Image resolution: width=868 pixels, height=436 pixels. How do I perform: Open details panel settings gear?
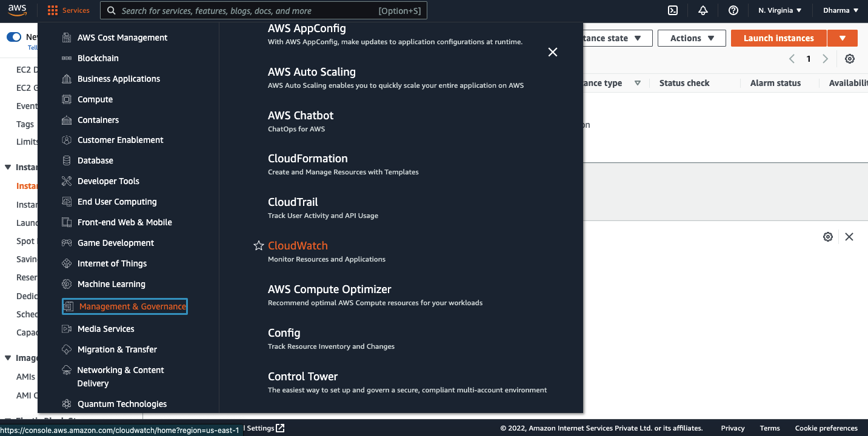[x=828, y=237]
